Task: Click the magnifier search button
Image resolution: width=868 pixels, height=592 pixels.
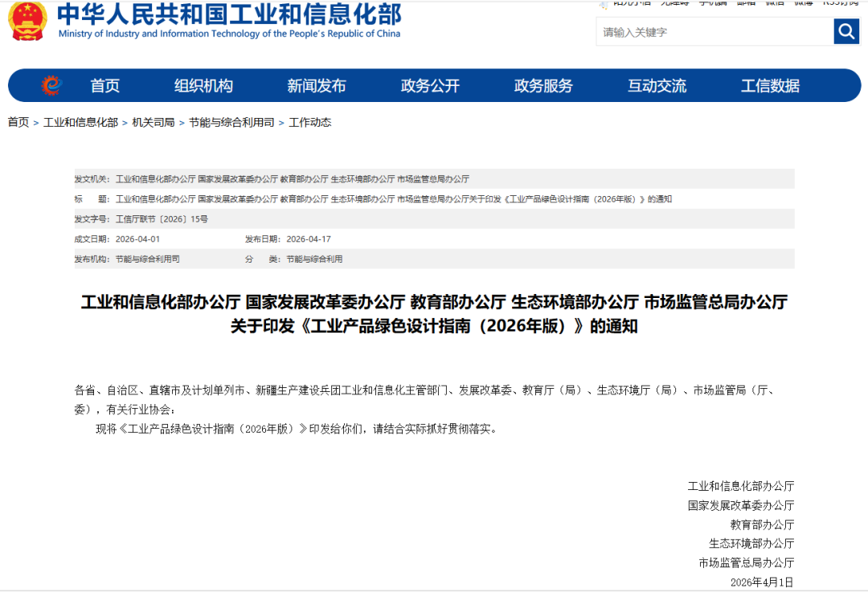Action: click(846, 31)
